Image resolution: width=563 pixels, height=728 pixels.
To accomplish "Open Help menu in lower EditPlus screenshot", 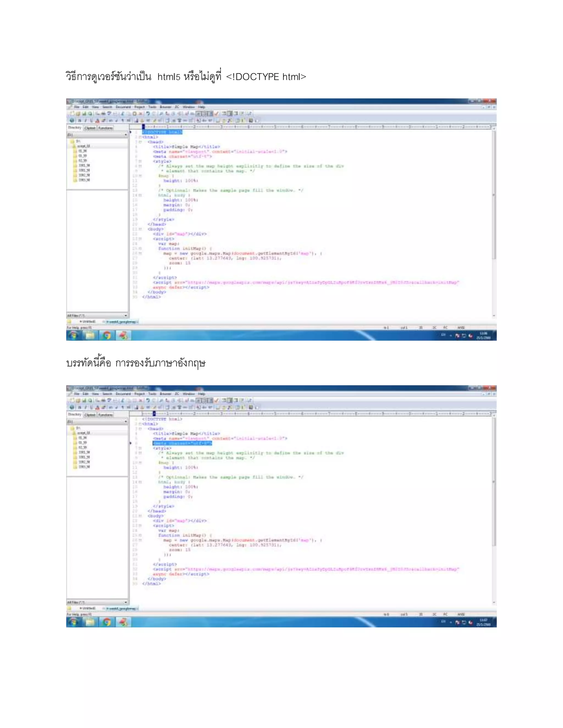I will pos(202,394).
